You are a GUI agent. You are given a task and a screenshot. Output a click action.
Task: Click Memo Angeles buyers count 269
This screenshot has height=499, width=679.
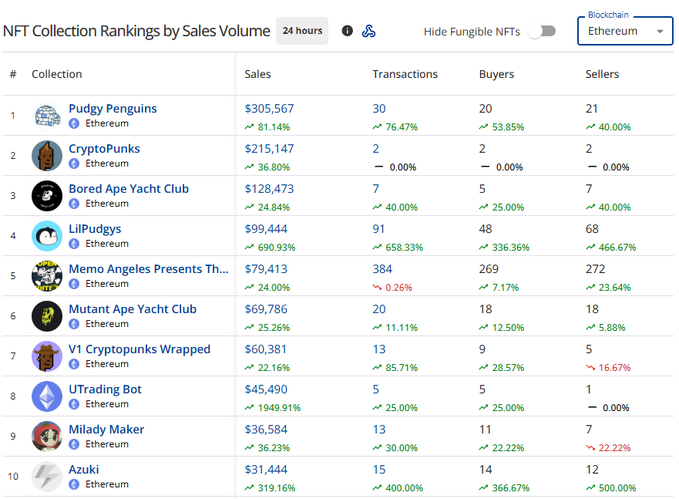click(488, 269)
